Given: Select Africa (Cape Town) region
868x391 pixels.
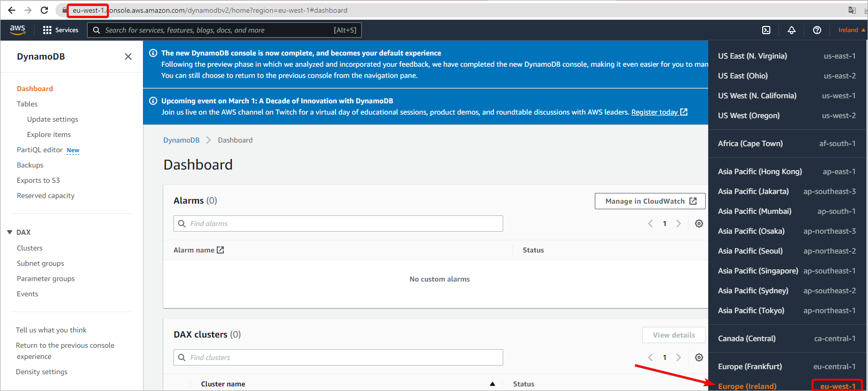Looking at the screenshot, I should 787,144.
